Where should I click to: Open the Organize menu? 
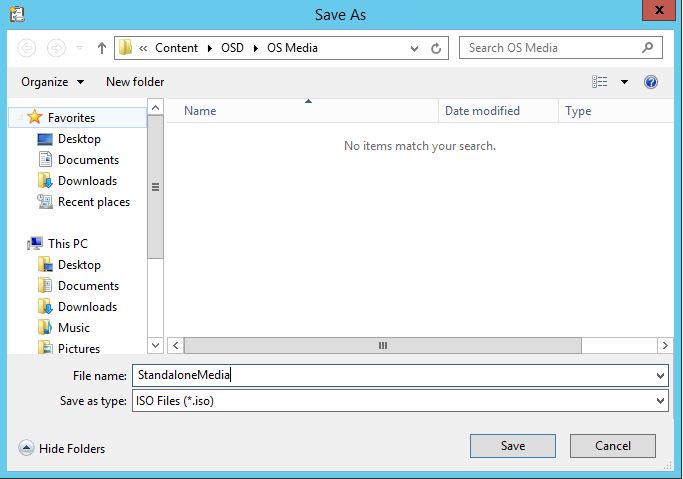52,82
